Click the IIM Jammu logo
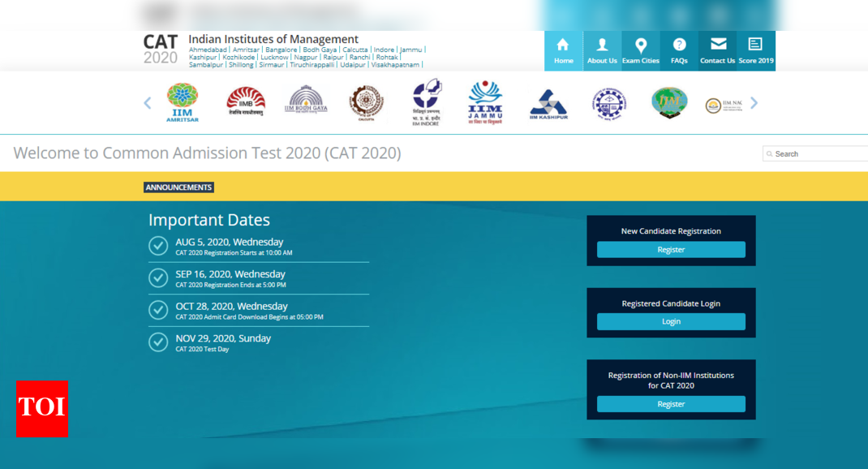868x469 pixels. tap(485, 103)
